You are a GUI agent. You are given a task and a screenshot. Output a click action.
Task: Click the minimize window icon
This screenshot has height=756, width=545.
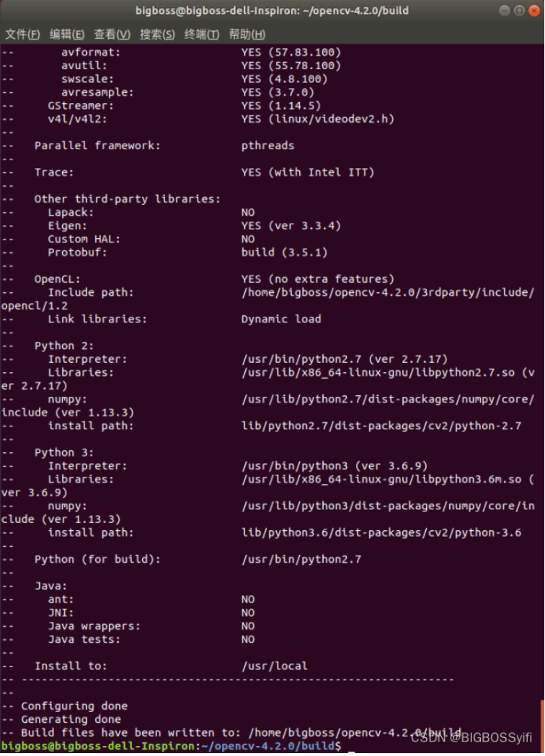coord(505,11)
